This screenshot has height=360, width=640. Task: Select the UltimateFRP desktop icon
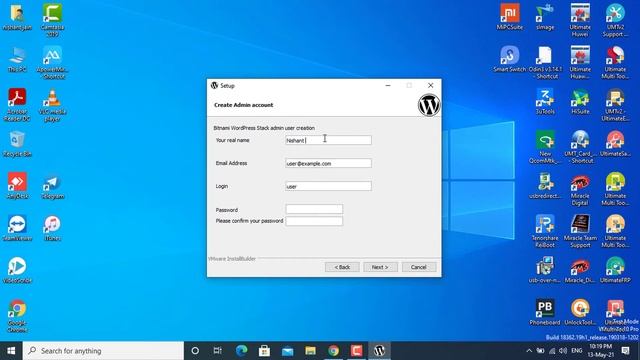(615, 270)
